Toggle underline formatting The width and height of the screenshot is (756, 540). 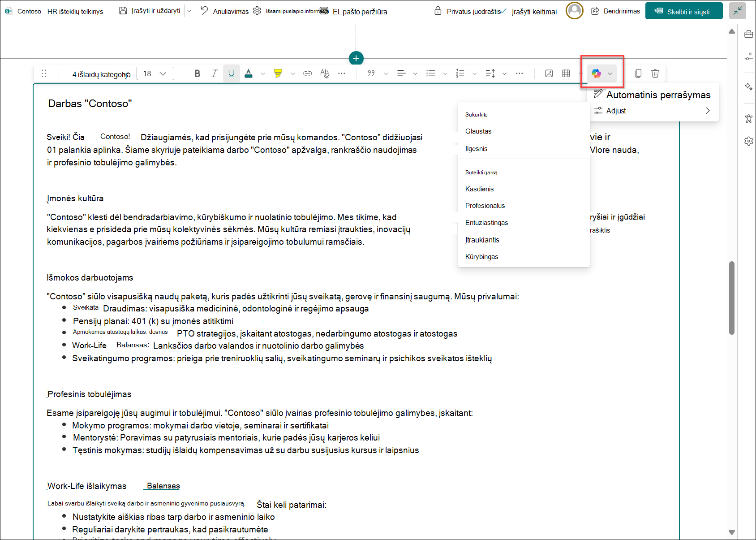pyautogui.click(x=231, y=73)
